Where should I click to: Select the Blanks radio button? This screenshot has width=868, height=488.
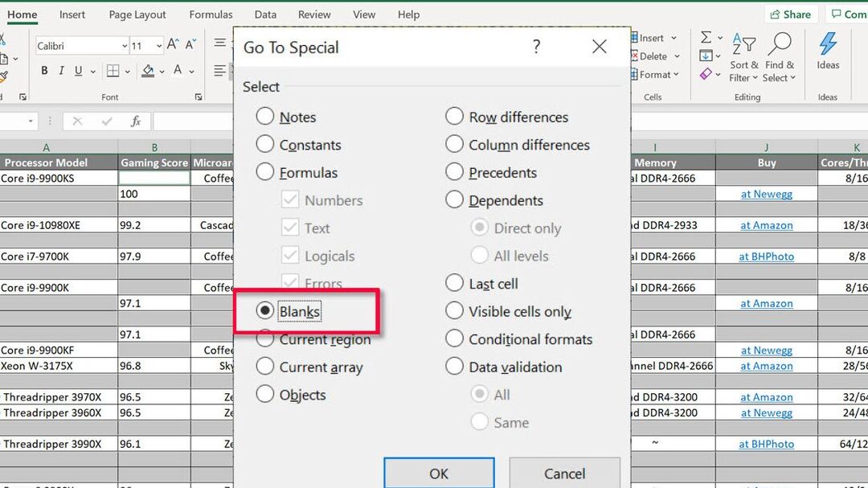click(x=266, y=310)
